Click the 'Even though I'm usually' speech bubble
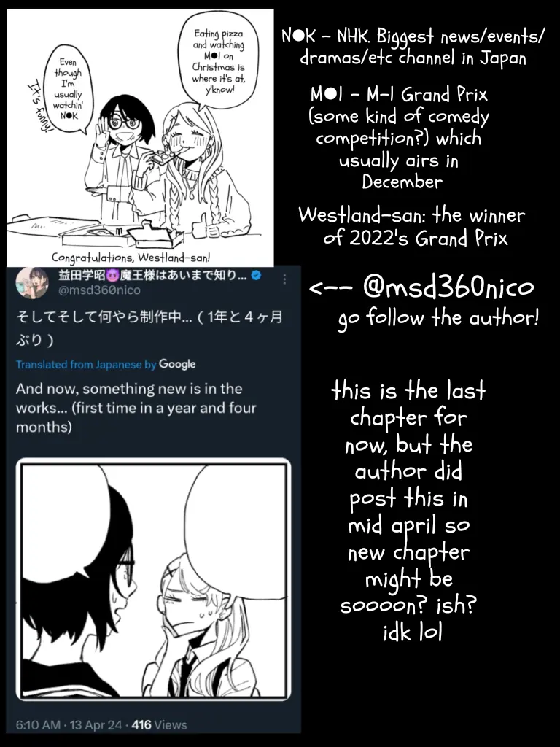Viewport: 560px width, 747px height. pos(68,89)
